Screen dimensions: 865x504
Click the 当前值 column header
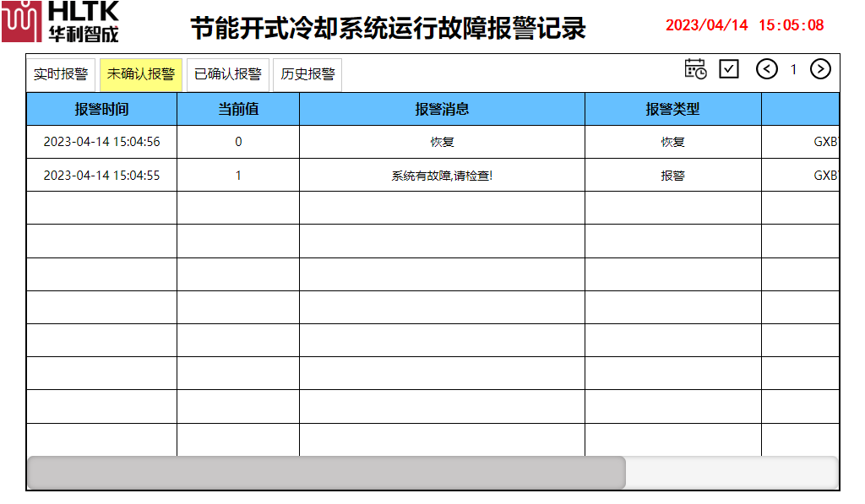click(x=238, y=109)
